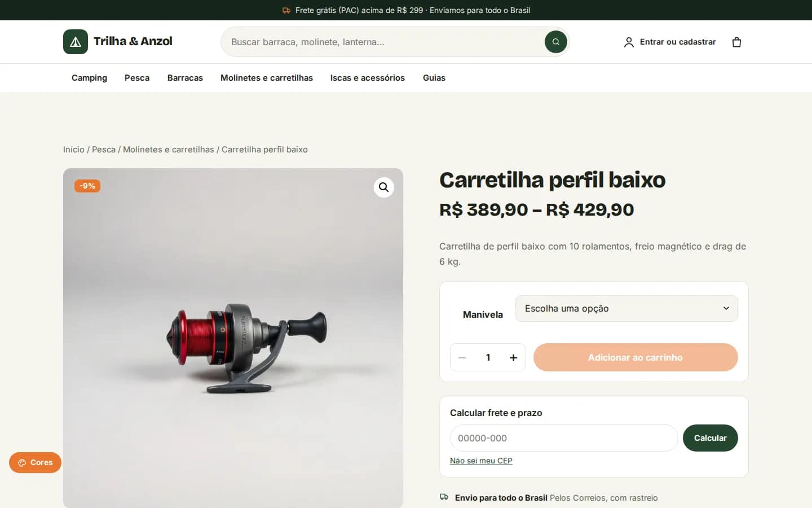The width and height of the screenshot is (812, 508).
Task: Open the Pesca menu
Action: (137, 78)
